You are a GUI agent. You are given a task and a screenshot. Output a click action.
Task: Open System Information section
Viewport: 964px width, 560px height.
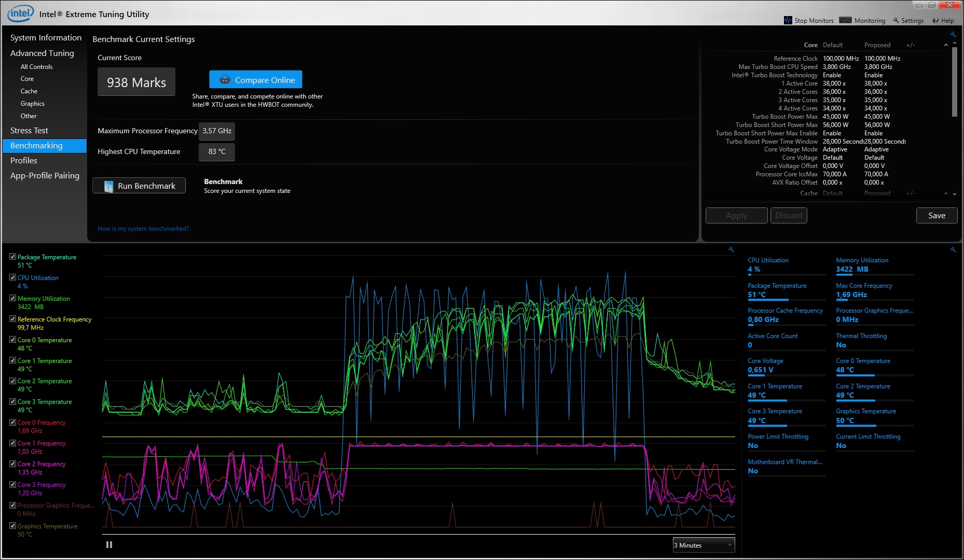click(x=46, y=38)
